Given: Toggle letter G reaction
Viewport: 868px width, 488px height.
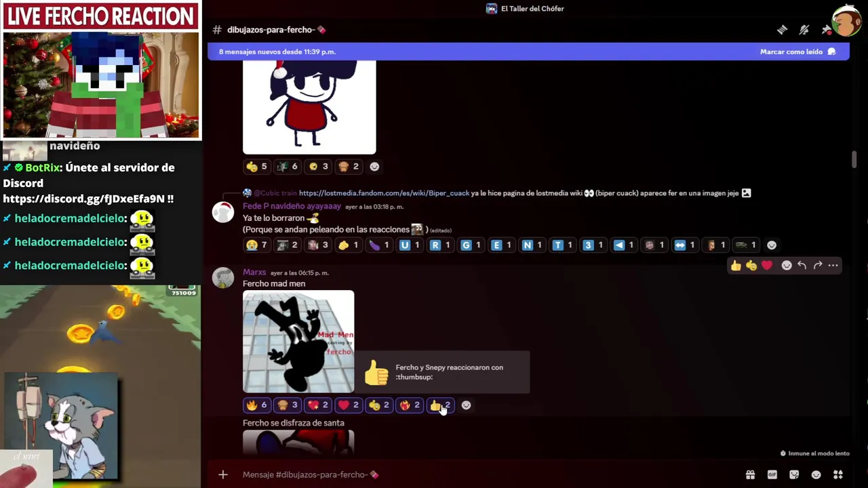Looking at the screenshot, I should tap(471, 245).
